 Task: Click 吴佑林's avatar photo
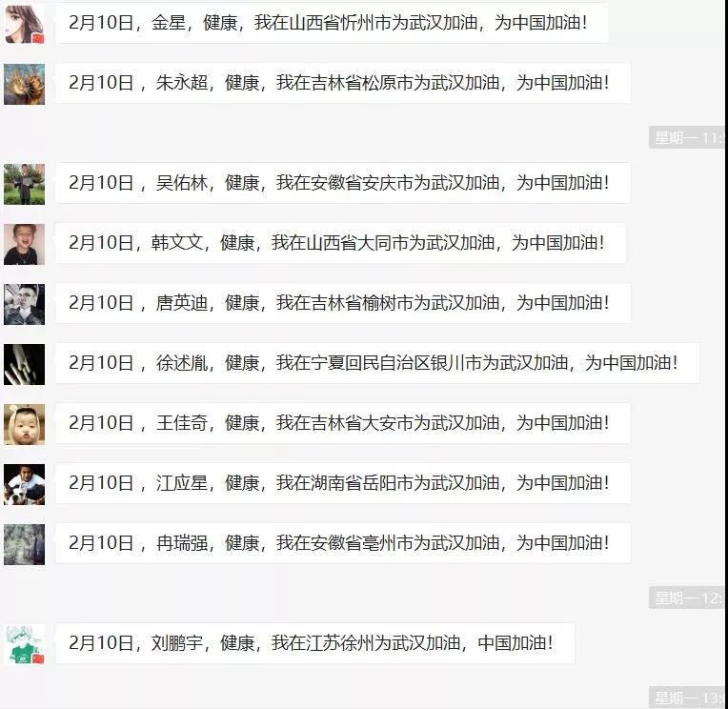(24, 184)
